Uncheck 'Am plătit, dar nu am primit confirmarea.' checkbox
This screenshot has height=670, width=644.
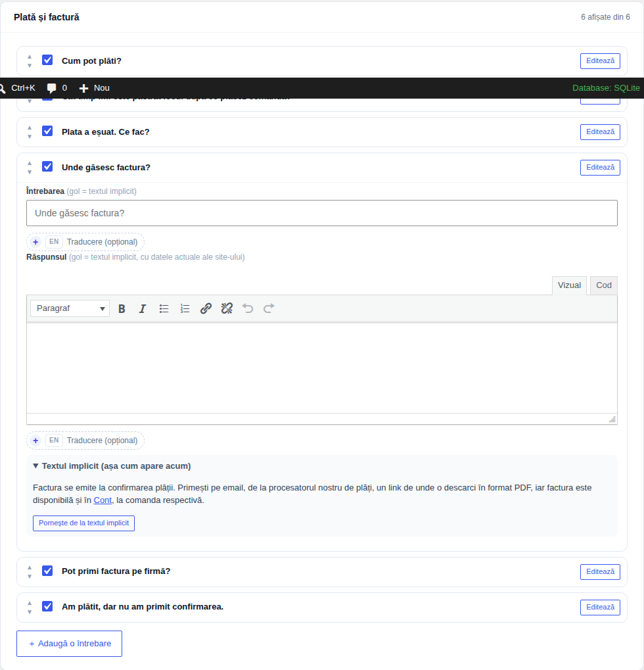click(47, 606)
